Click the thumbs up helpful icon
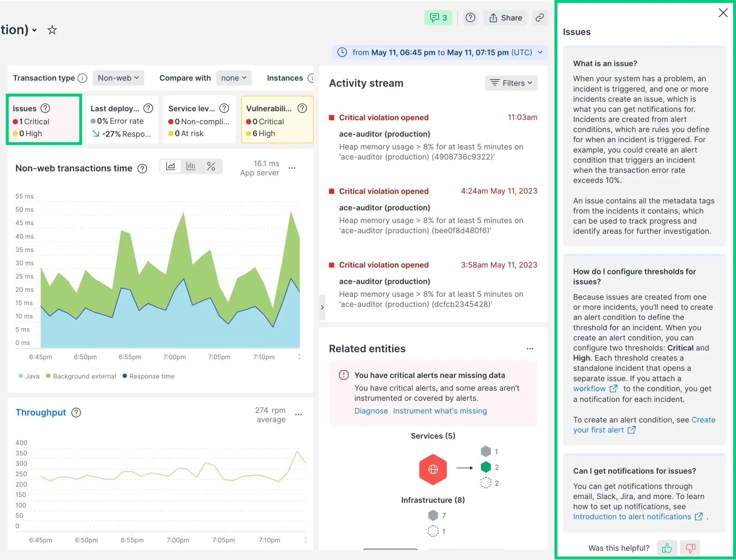The image size is (736, 560). (x=667, y=548)
